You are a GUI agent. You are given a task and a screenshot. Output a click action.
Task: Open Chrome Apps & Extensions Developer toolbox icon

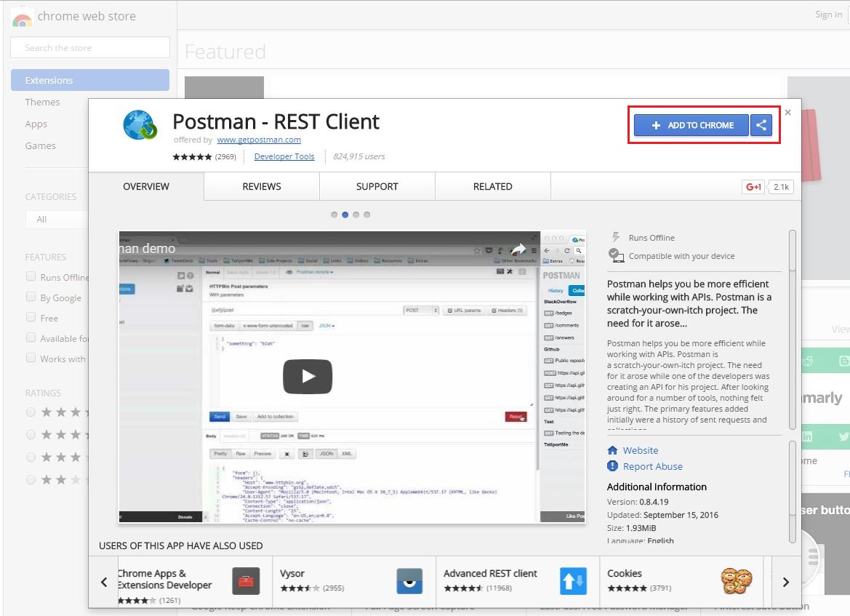tap(246, 581)
